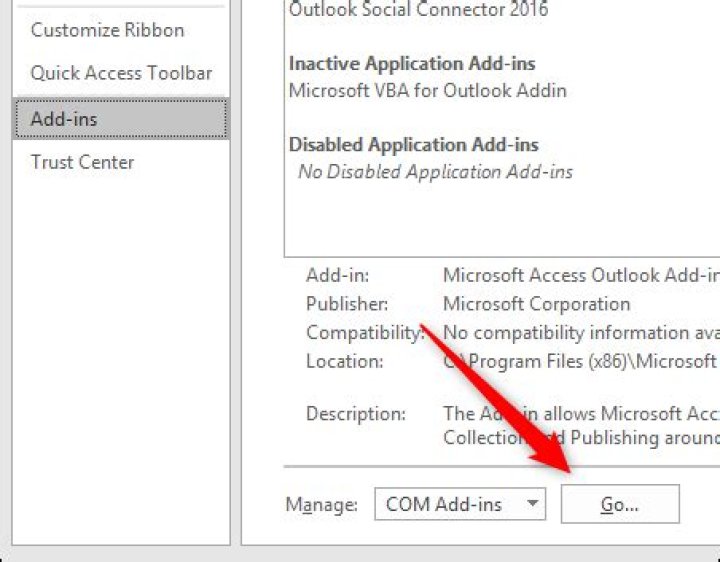This screenshot has width=720, height=562.
Task: Click the Microsoft Access Outlook Add-in name value
Action: [x=581, y=275]
